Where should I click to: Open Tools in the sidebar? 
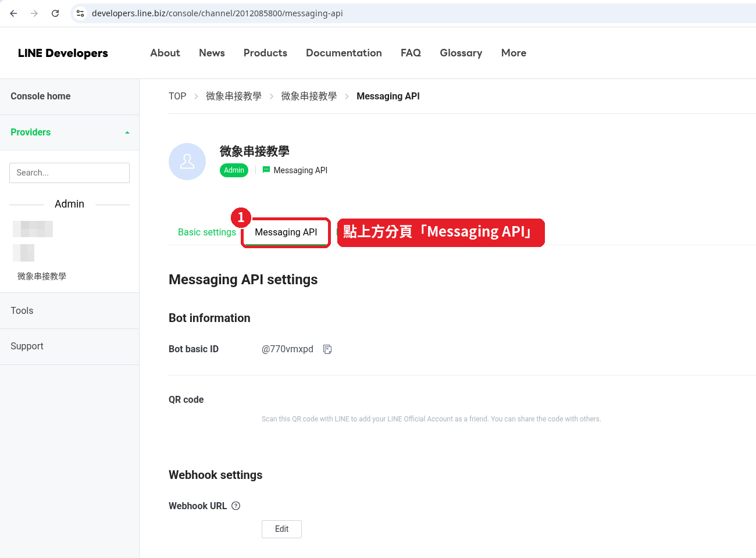(22, 311)
